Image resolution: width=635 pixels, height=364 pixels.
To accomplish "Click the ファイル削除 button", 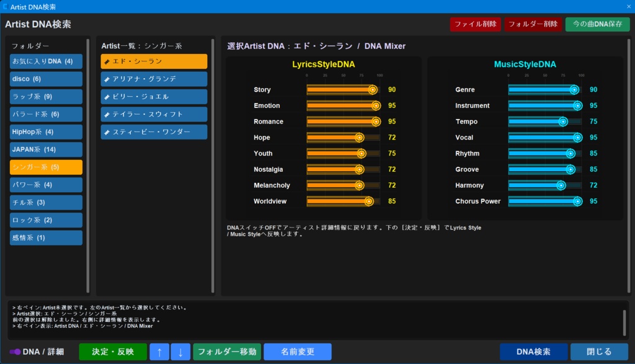I will 476,24.
